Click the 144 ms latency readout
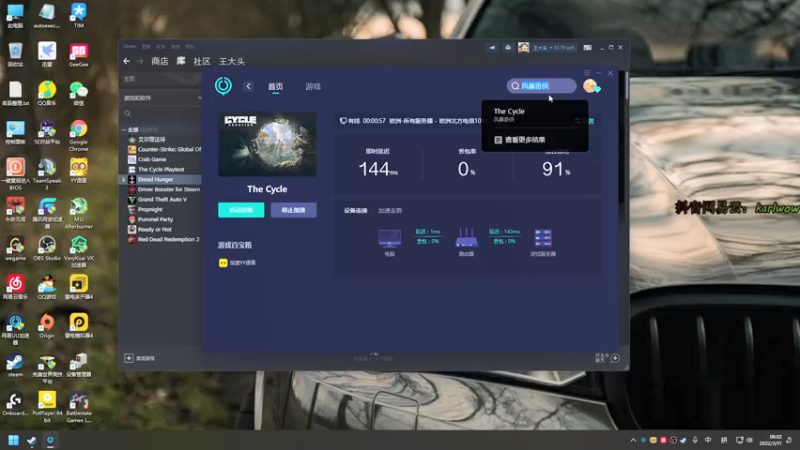 point(378,169)
